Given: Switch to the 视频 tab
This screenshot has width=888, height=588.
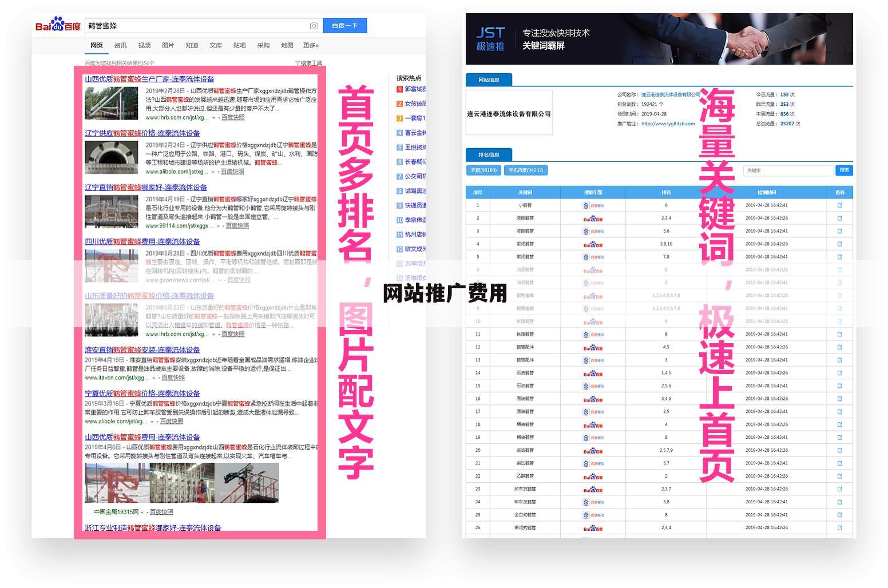Looking at the screenshot, I should (x=144, y=45).
